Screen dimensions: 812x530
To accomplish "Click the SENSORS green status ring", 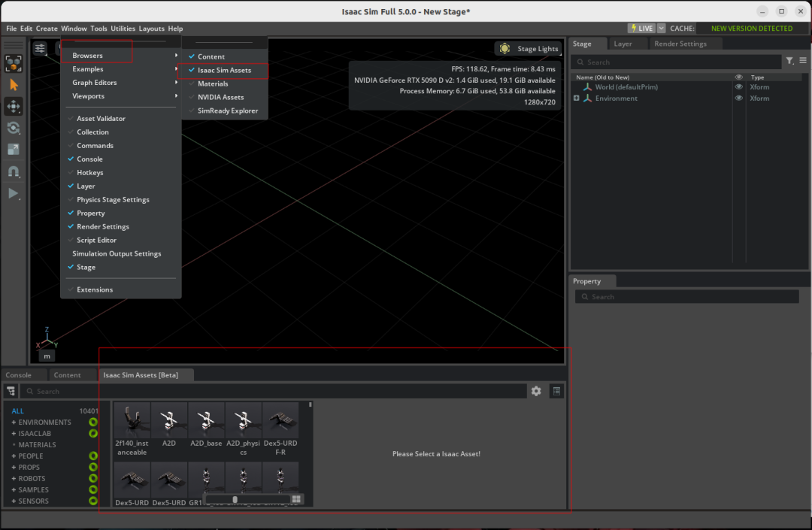I will 93,501.
